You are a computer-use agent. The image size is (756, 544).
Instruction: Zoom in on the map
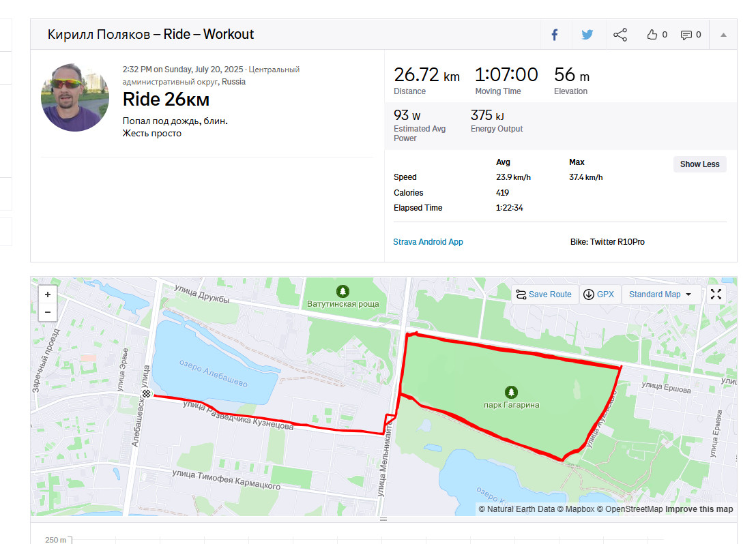point(48,294)
